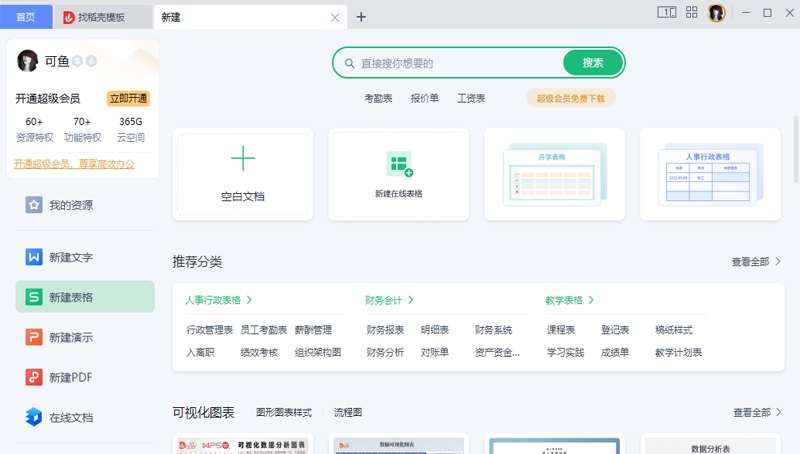Viewport: 800px width, 454px height.
Task: Expand 查看全部 for 推荐分类
Action: [x=756, y=262]
